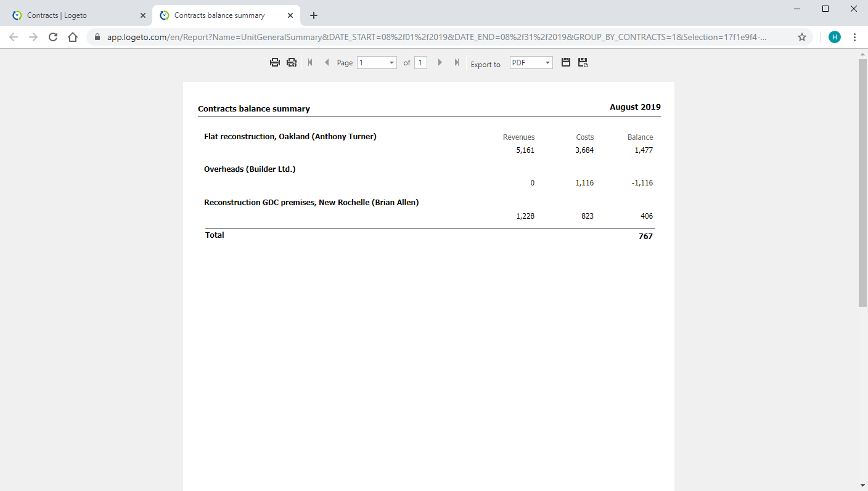Click scrollbar down arrow

(862, 485)
